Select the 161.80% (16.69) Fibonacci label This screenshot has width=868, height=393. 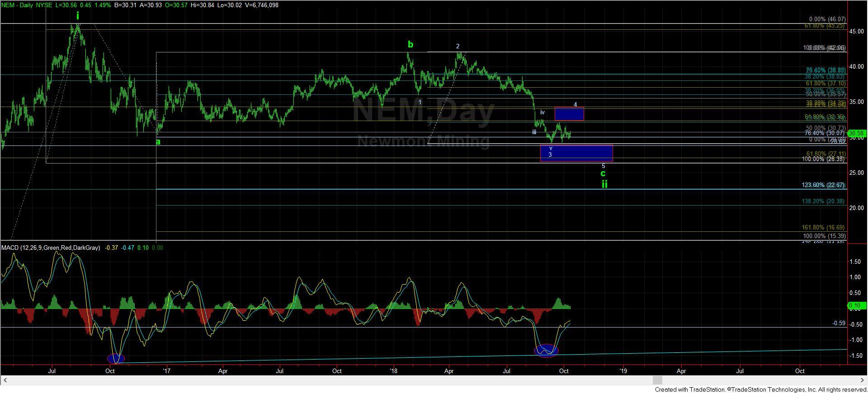pos(823,228)
